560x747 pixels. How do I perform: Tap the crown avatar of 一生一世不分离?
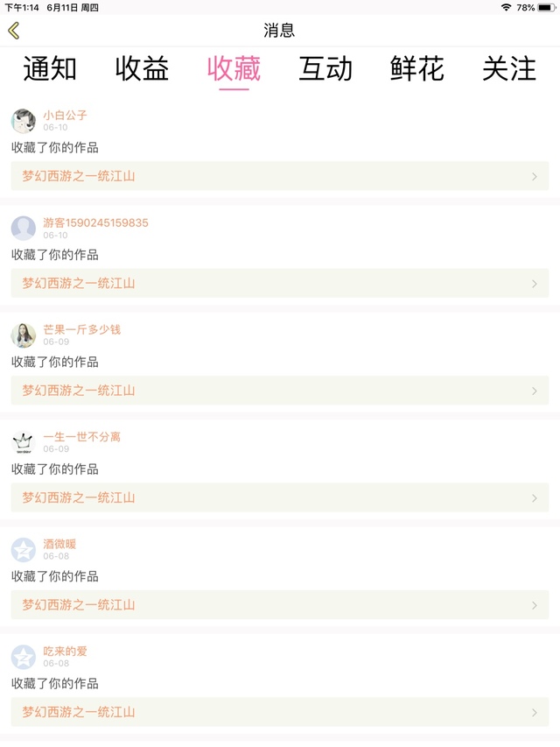pos(24,442)
